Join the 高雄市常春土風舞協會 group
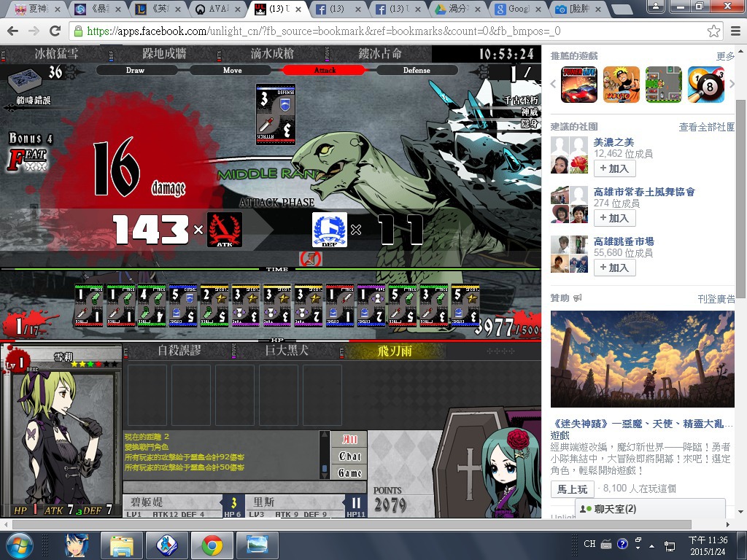Image resolution: width=747 pixels, height=560 pixels. point(614,218)
